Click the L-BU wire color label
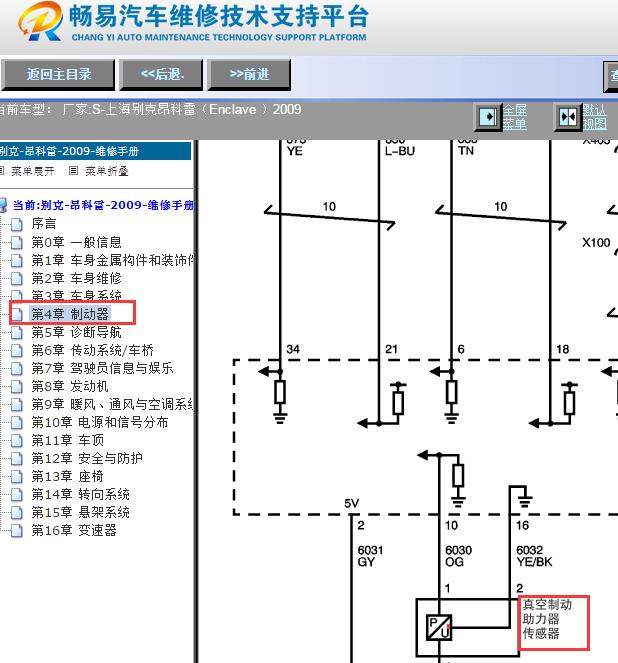618x663 pixels. [x=399, y=151]
